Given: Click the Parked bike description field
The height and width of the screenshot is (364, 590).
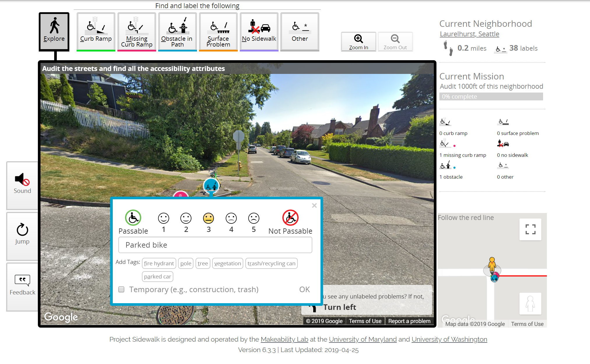Looking at the screenshot, I should click(x=215, y=245).
